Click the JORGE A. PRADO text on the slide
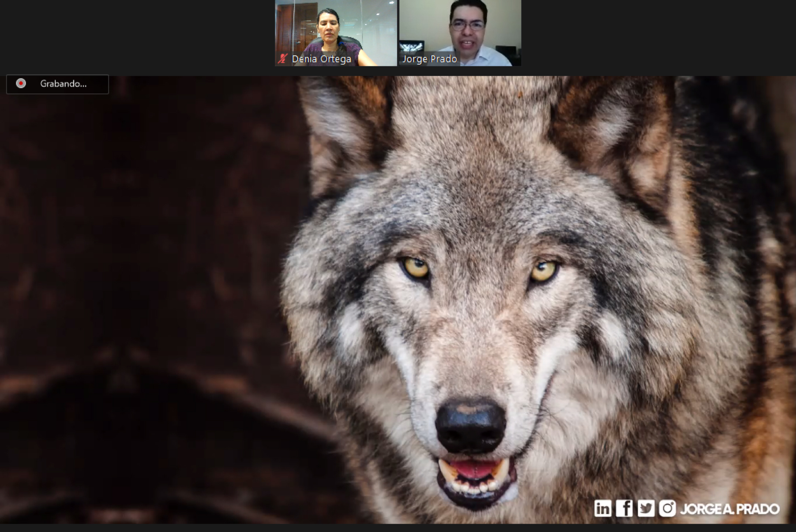Image resolution: width=796 pixels, height=532 pixels. click(730, 509)
